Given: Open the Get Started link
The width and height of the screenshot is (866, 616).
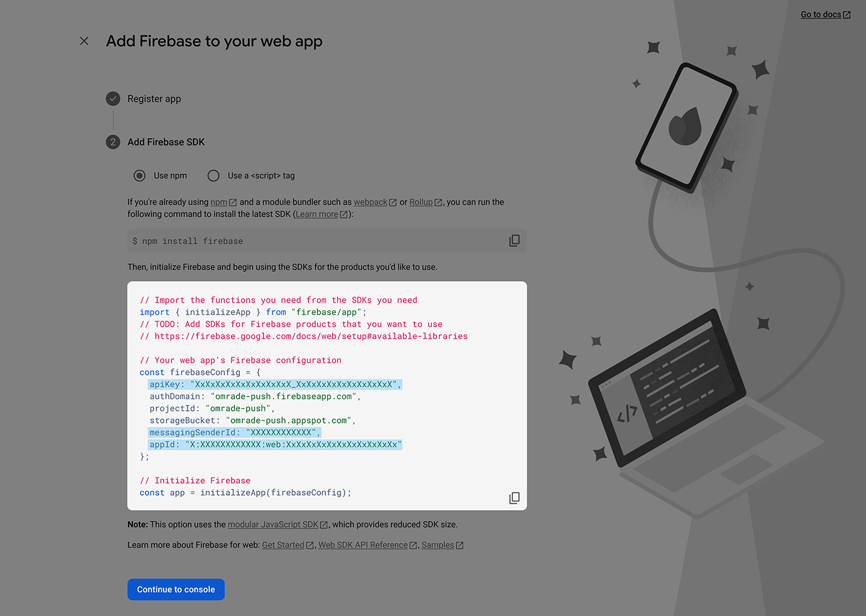Looking at the screenshot, I should click(x=287, y=545).
